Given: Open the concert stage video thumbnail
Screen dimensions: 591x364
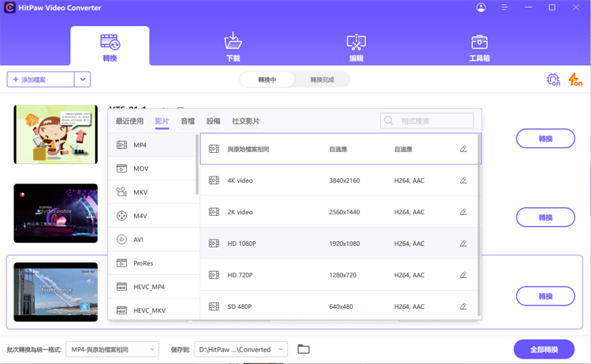Looking at the screenshot, I should tap(56, 214).
